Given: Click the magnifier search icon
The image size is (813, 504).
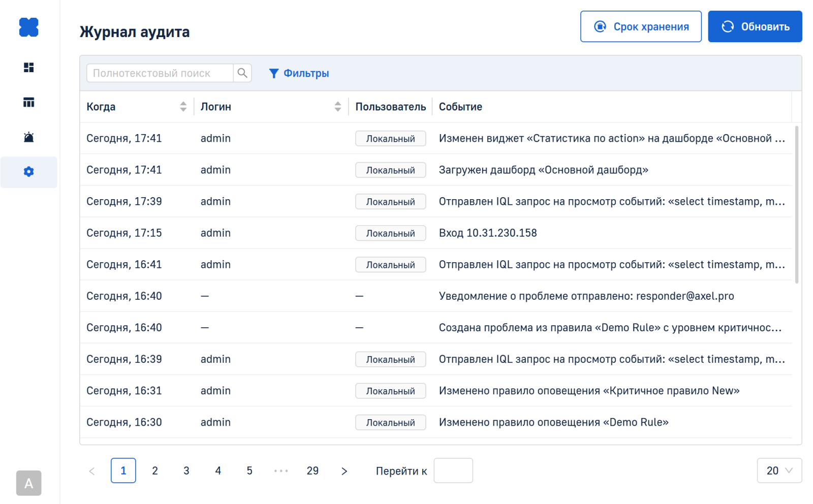Looking at the screenshot, I should click(242, 73).
